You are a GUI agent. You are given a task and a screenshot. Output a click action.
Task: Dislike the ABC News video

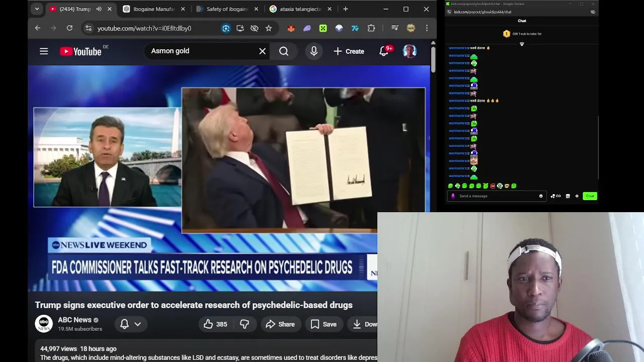[x=244, y=324]
